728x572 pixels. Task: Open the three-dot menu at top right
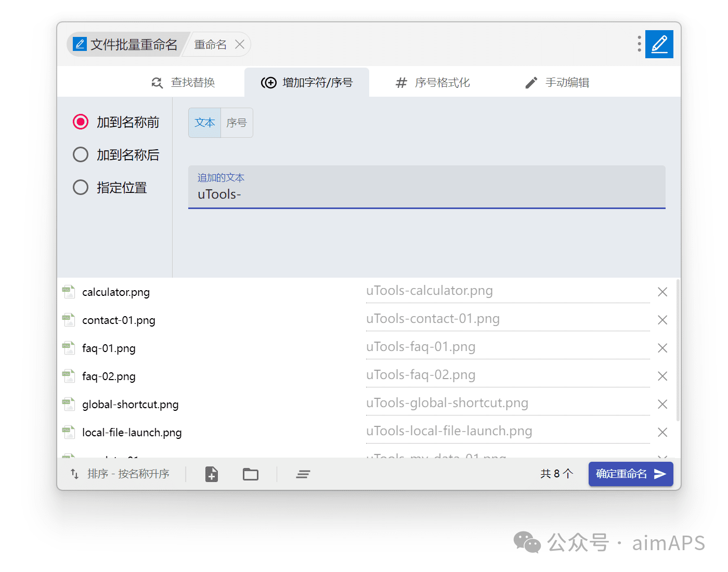[x=639, y=44]
